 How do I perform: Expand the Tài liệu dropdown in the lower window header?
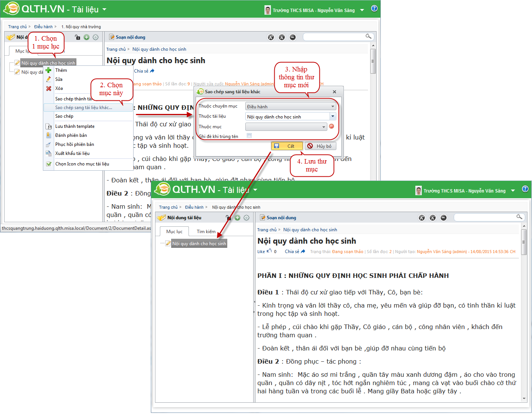(255, 190)
